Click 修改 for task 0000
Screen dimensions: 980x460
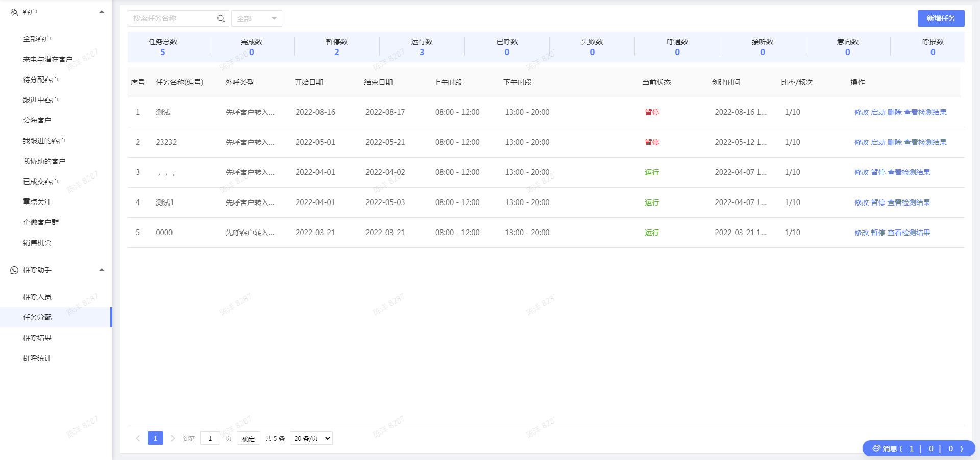point(862,233)
